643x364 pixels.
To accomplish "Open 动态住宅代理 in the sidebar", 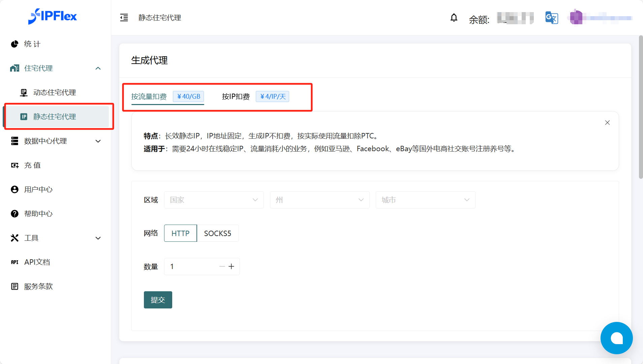I will (x=54, y=93).
